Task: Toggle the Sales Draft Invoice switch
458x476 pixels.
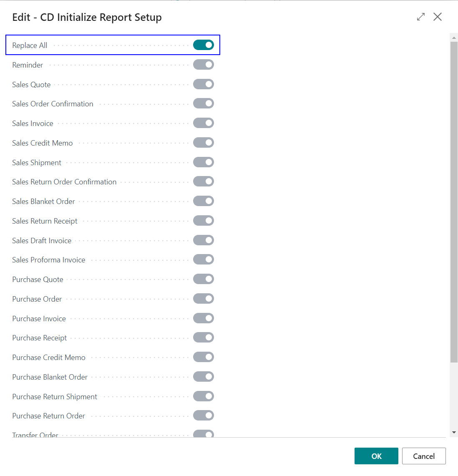Action: pos(204,240)
